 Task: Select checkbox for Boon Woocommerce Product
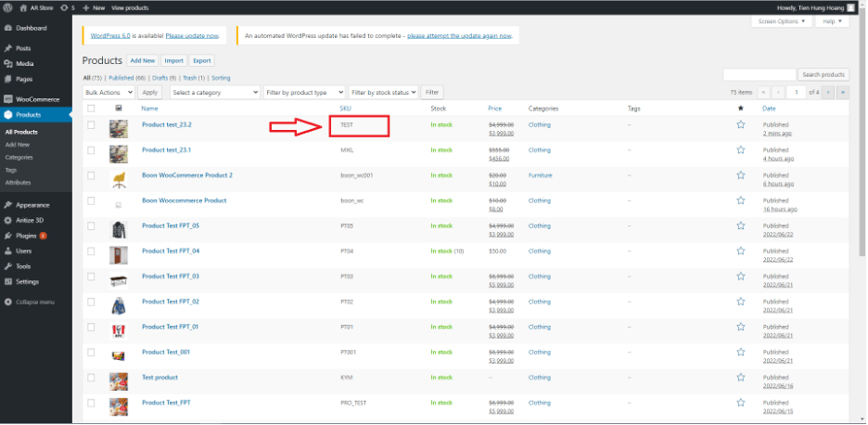91,200
